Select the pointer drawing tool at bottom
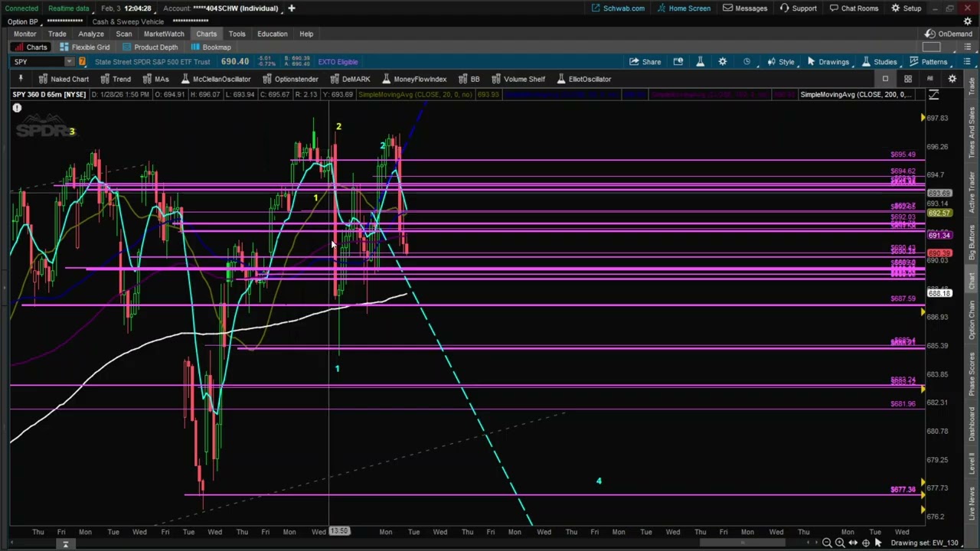Image resolution: width=980 pixels, height=551 pixels. tap(878, 543)
